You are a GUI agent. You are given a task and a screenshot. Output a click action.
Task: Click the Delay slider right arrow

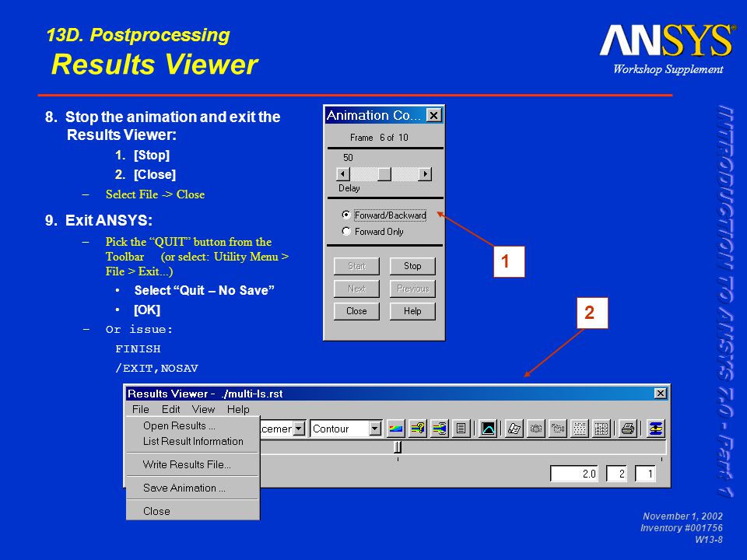click(425, 173)
